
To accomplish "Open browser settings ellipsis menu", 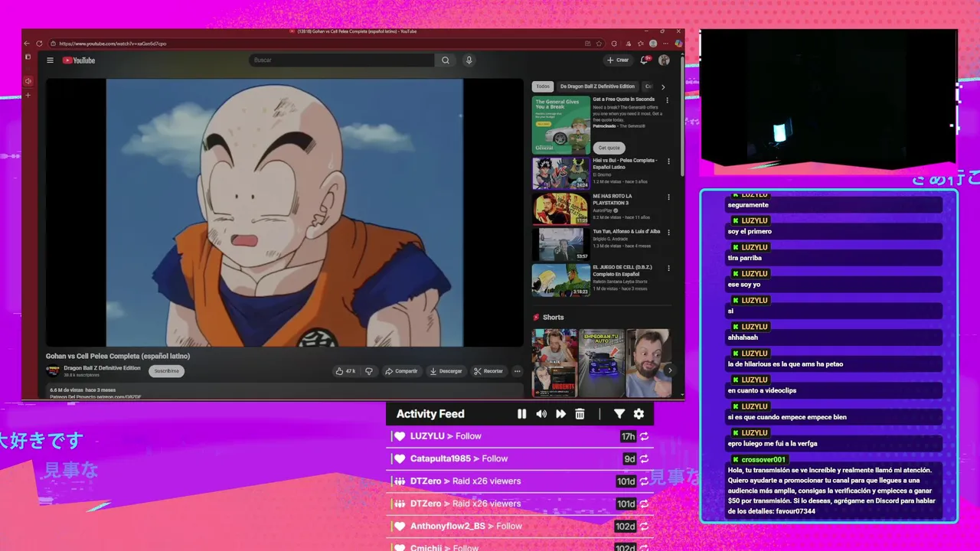I will click(x=665, y=44).
